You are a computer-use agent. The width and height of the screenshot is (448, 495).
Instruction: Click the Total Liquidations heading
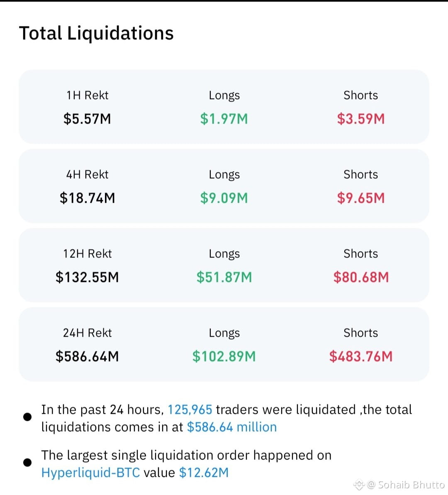click(96, 33)
